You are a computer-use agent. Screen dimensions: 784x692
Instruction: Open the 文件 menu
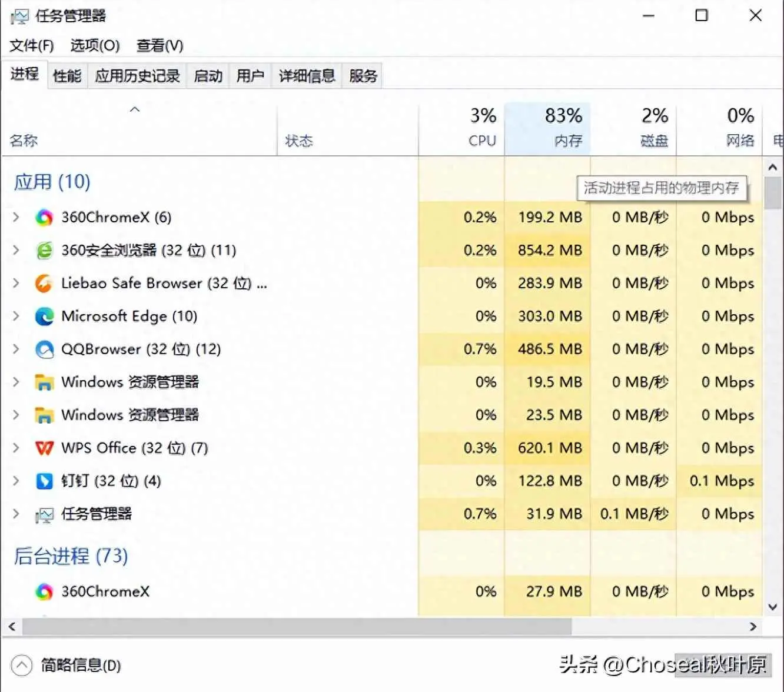[31, 45]
